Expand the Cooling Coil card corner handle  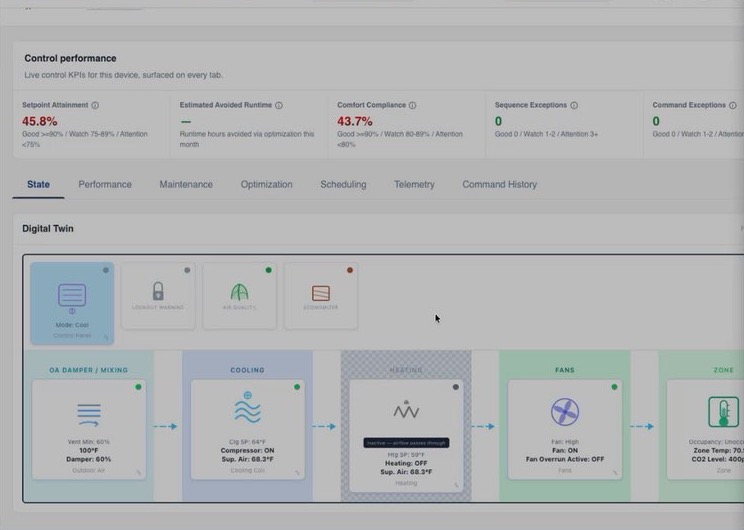click(x=298, y=473)
